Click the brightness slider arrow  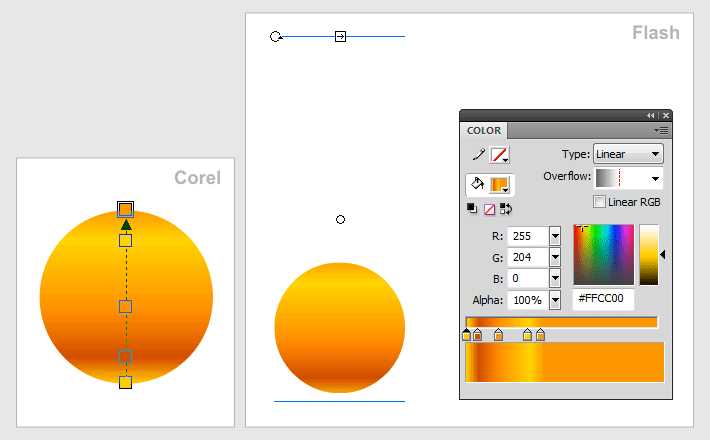tap(662, 255)
